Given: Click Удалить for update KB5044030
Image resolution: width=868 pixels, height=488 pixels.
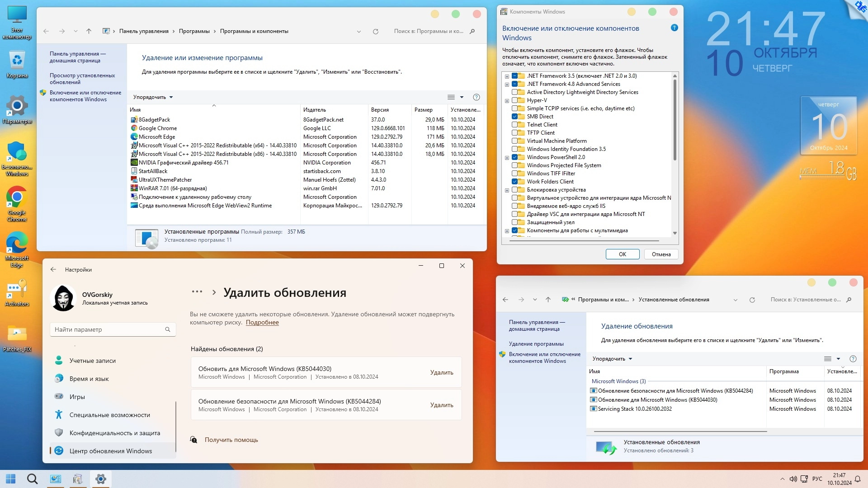Looking at the screenshot, I should pyautogui.click(x=441, y=372).
